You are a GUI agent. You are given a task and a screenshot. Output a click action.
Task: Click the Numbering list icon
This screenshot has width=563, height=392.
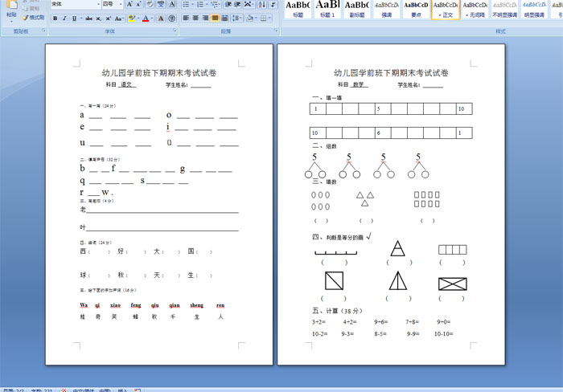[202, 4]
